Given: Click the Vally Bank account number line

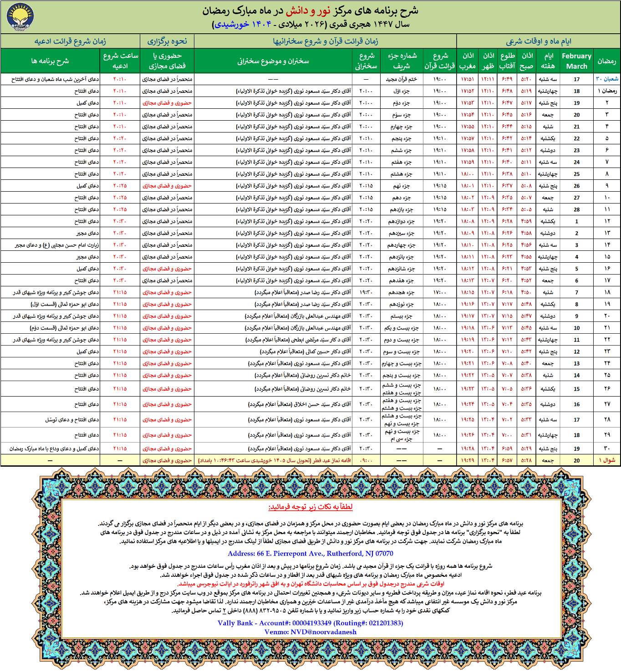Looking at the screenshot, I should pos(310,623).
